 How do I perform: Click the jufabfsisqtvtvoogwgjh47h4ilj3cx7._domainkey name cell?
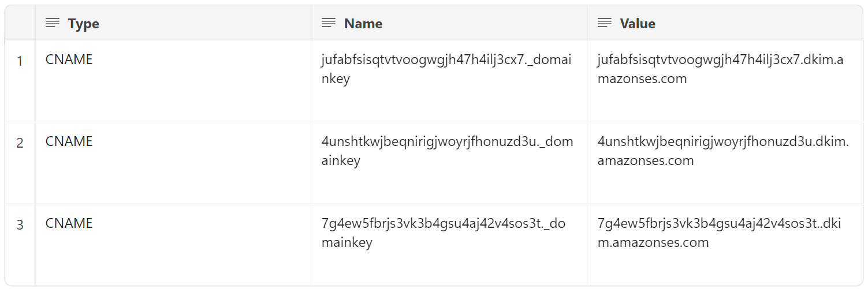coord(449,81)
